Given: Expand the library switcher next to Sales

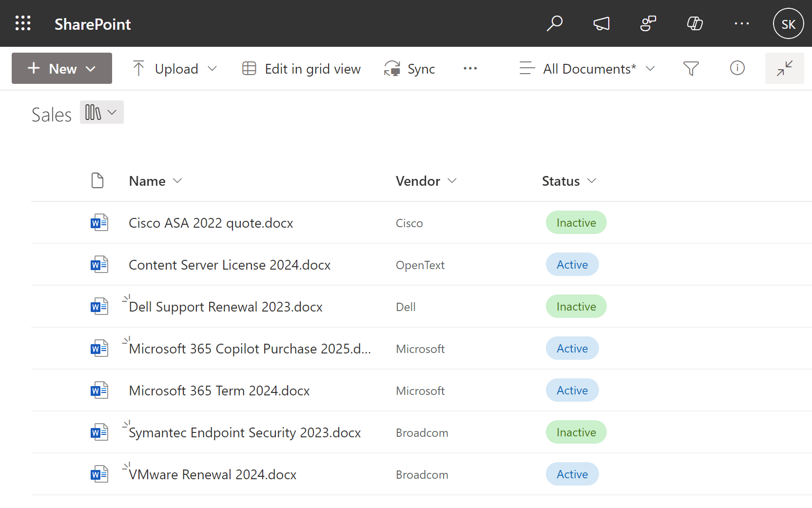Looking at the screenshot, I should 102,112.
